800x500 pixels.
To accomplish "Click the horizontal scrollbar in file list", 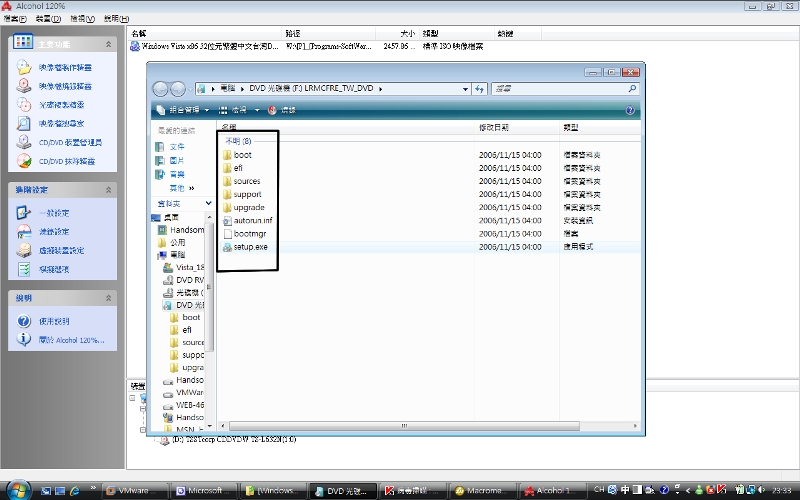I will [404, 426].
